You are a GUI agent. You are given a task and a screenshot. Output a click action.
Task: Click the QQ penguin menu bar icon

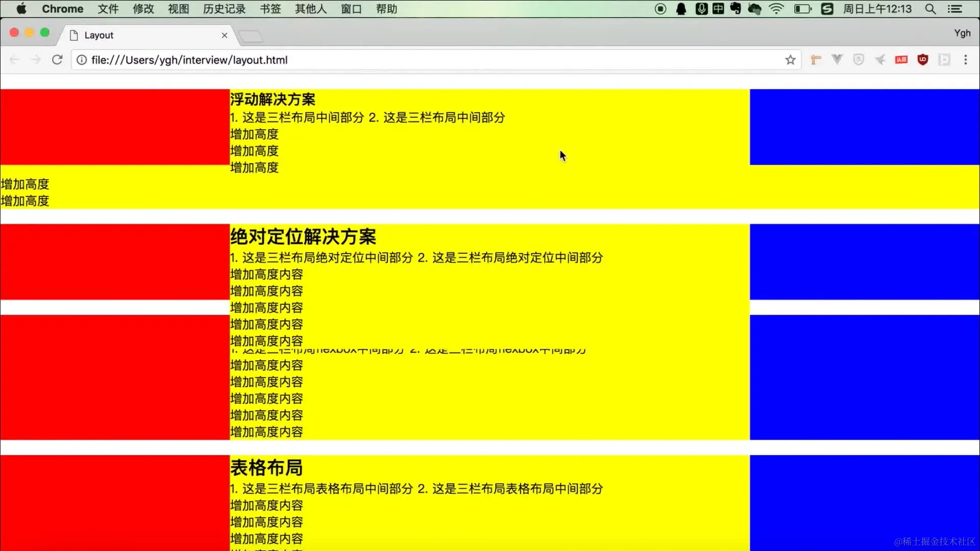point(681,9)
